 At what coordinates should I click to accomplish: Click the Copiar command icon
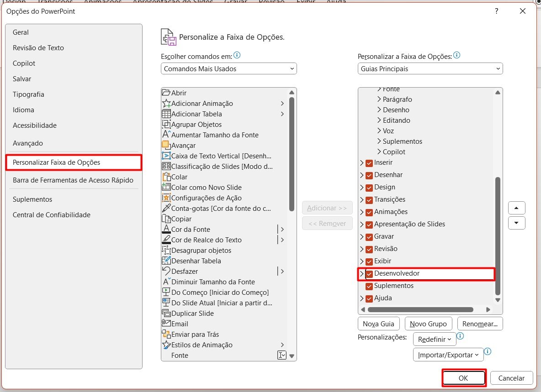[x=166, y=219]
